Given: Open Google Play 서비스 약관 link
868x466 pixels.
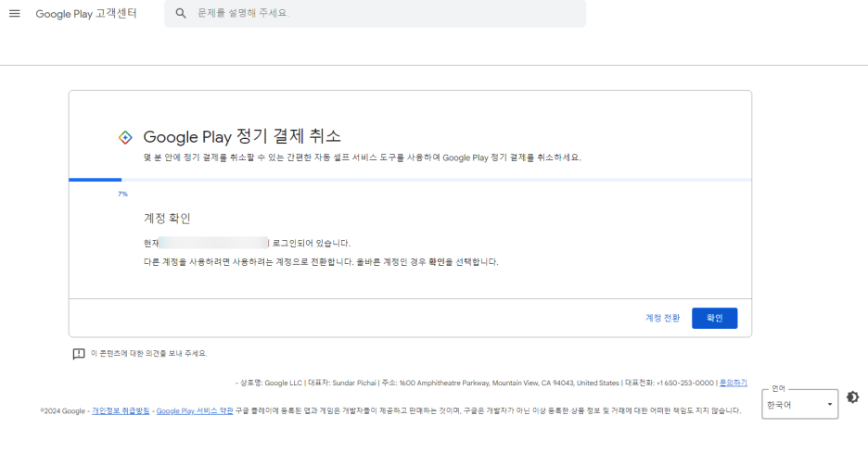Looking at the screenshot, I should click(x=195, y=410).
